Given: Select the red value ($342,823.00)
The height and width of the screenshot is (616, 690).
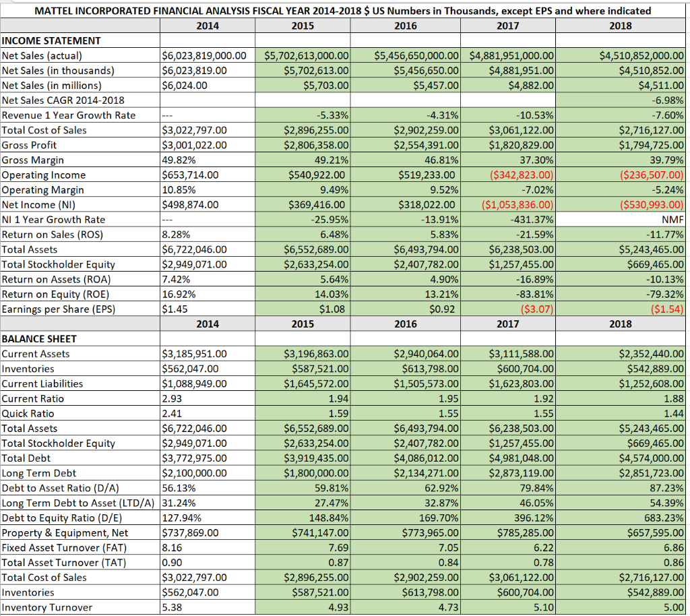Looking at the screenshot, I should [x=522, y=175].
